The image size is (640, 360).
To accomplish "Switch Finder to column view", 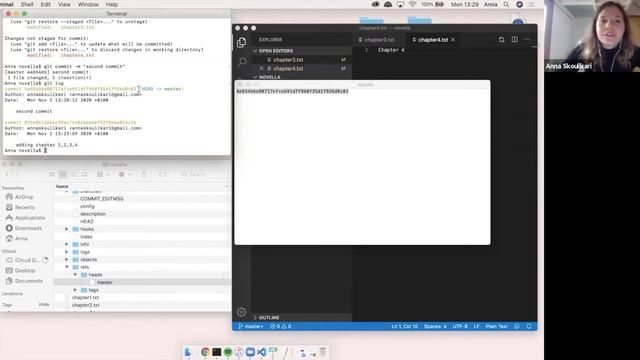I will [x=73, y=174].
